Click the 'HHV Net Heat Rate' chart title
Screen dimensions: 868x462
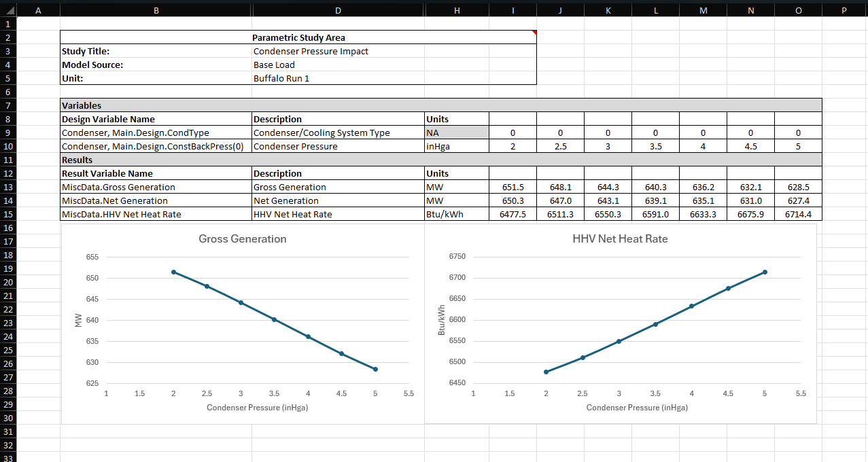[x=620, y=239]
